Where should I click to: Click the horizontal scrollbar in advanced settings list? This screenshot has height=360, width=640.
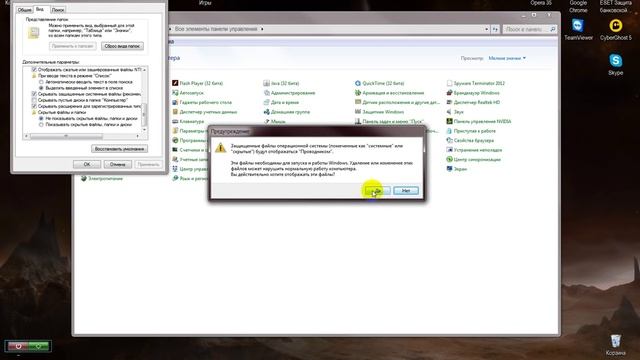pyautogui.click(x=66, y=136)
